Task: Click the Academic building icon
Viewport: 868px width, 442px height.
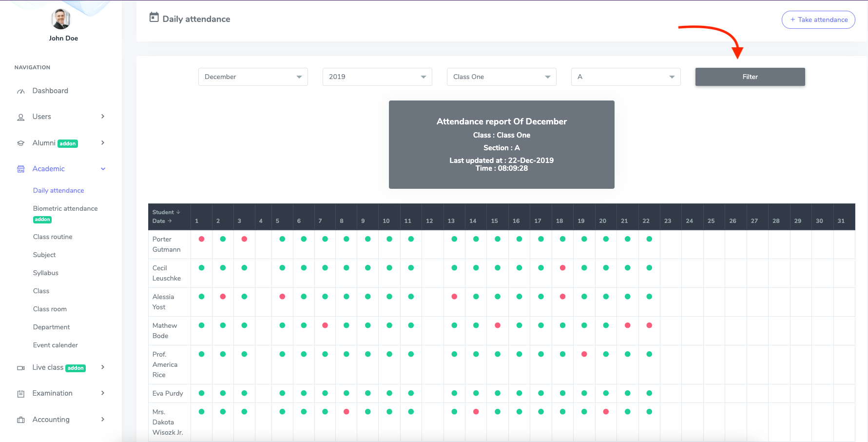Action: click(20, 169)
